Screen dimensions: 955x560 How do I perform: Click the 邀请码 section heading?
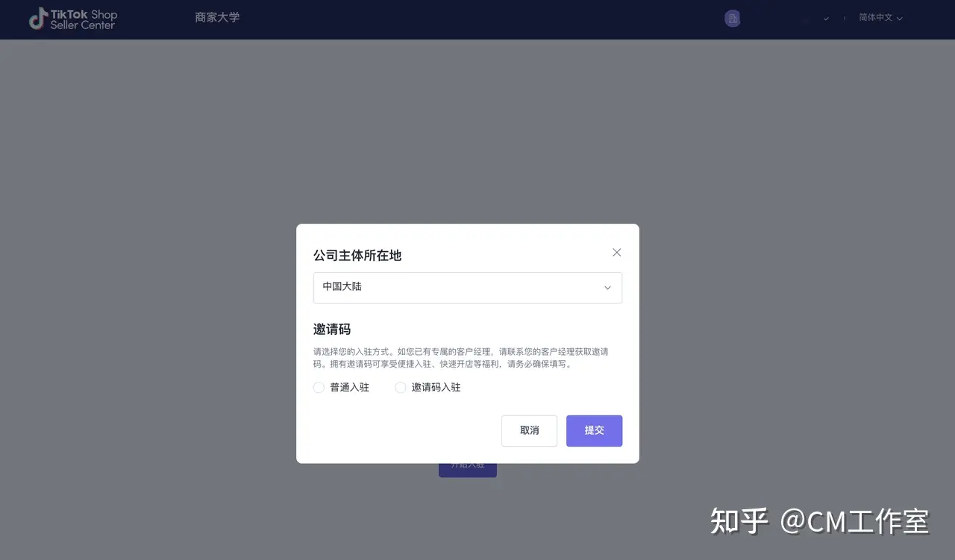[332, 329]
